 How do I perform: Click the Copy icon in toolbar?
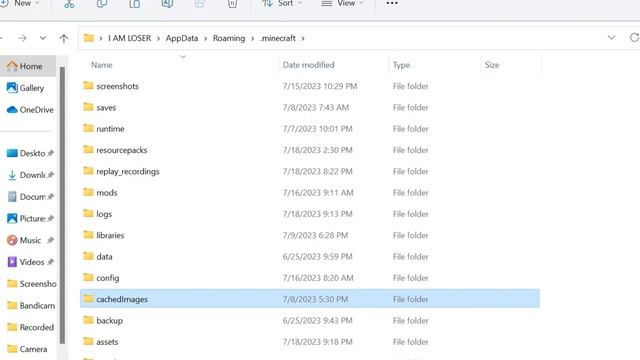[x=102, y=4]
